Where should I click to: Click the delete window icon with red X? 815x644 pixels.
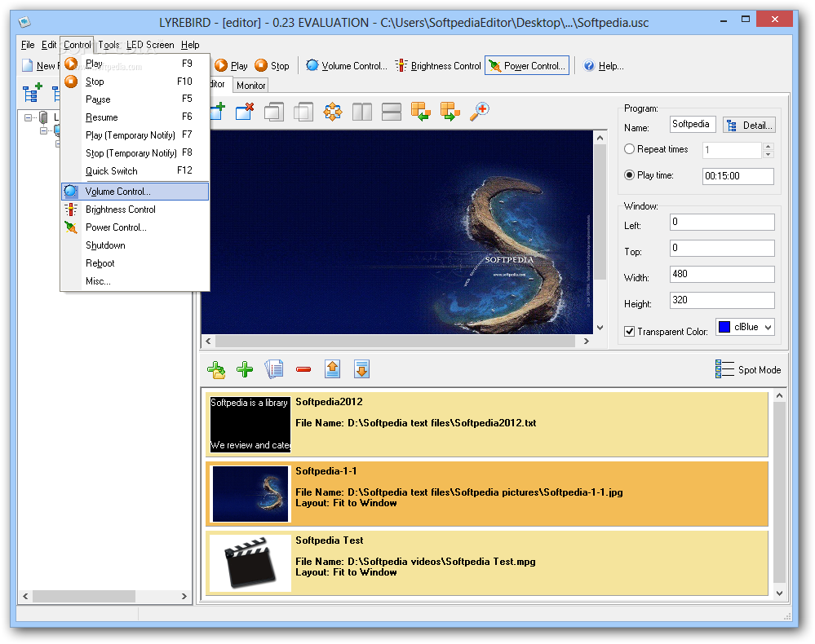(x=244, y=111)
